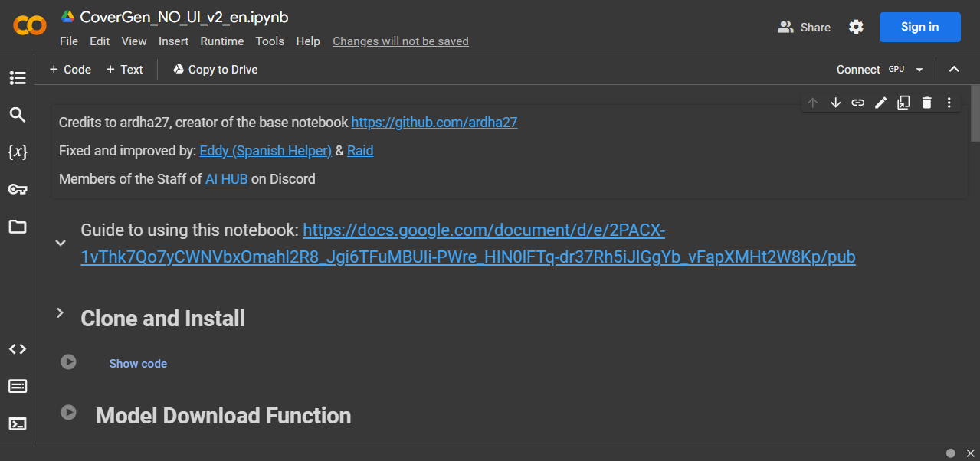Viewport: 980px width, 461px height.
Task: Open more cell actions menu
Action: click(x=949, y=103)
